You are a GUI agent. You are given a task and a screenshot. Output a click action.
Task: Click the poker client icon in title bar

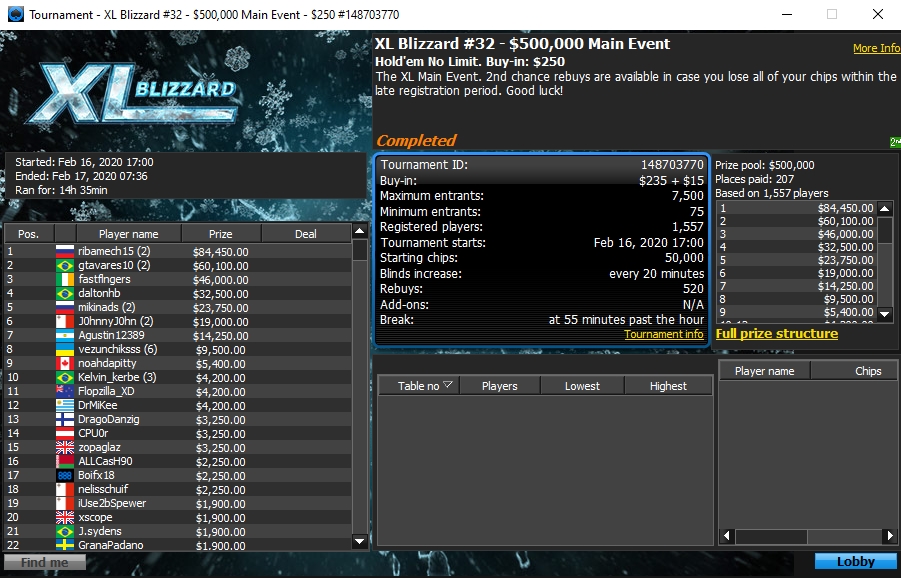[x=16, y=14]
